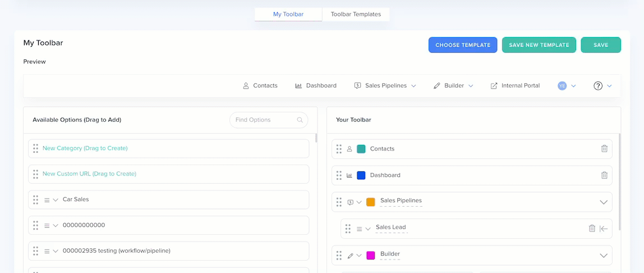Delete Contacts from Your Toolbar
644x273 pixels.
coord(604,149)
